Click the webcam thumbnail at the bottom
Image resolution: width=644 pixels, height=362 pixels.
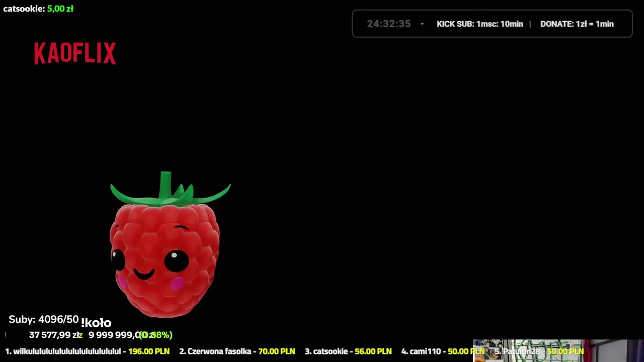point(558,351)
